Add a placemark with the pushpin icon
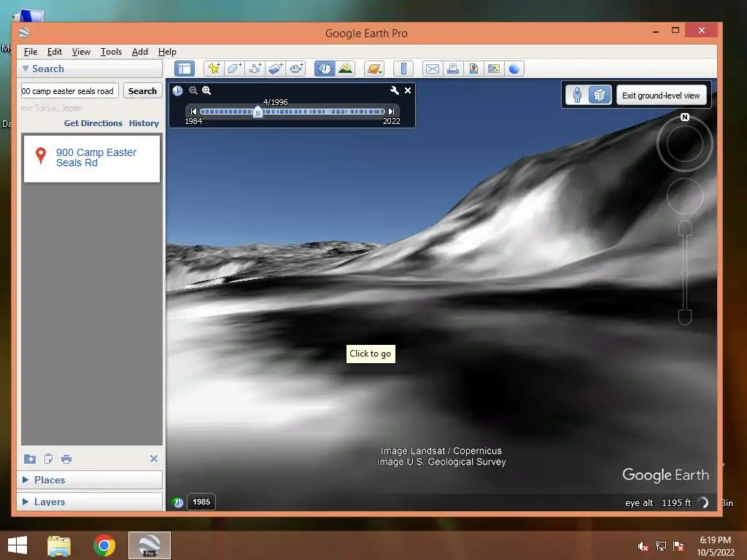This screenshot has width=747, height=560. (x=214, y=69)
